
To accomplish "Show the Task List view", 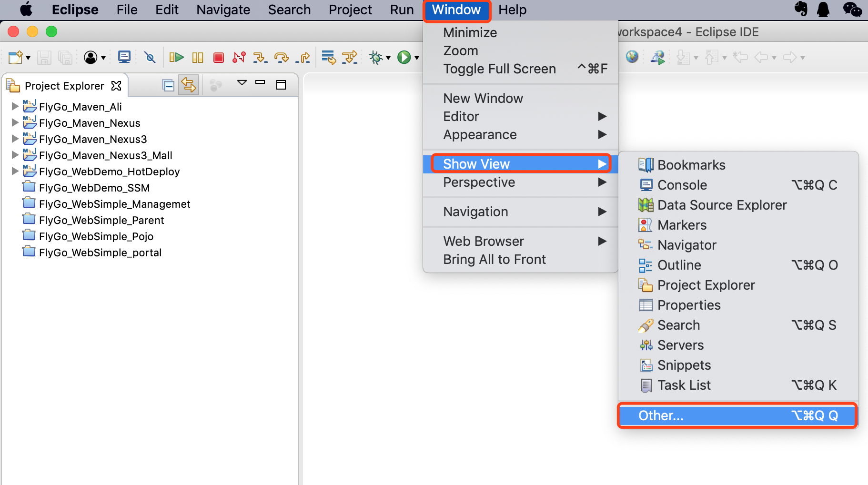I will tap(738, 385).
